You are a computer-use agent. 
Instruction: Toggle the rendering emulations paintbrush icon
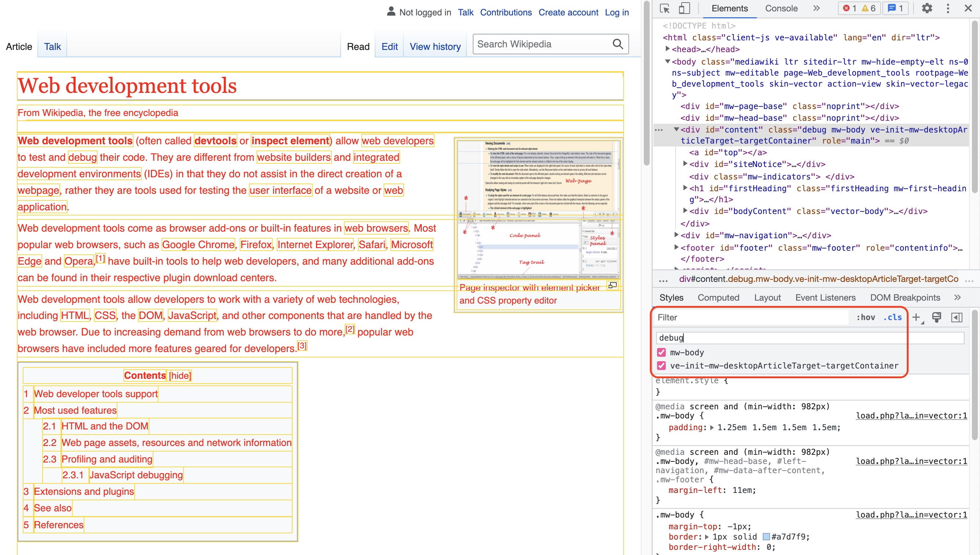(937, 318)
